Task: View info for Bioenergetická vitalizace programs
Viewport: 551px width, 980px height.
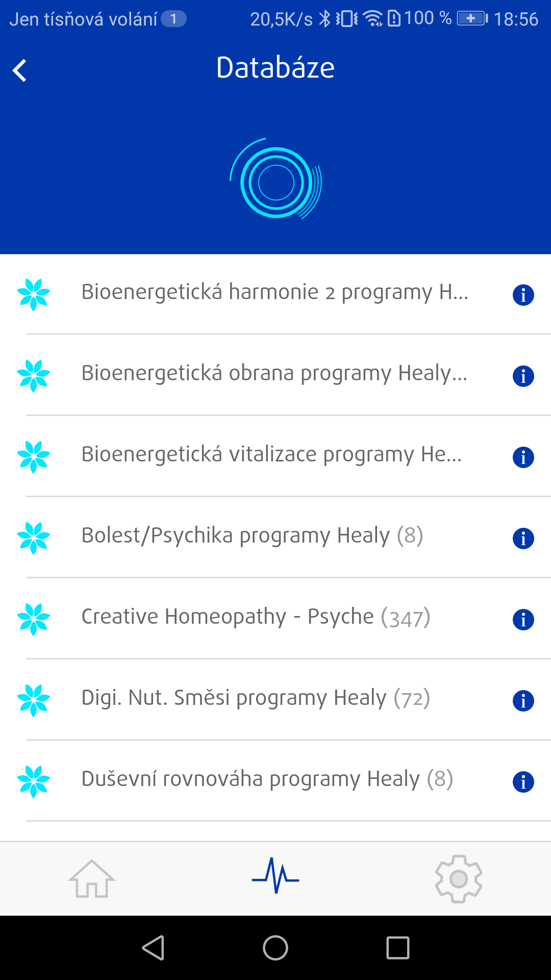Action: [x=523, y=457]
